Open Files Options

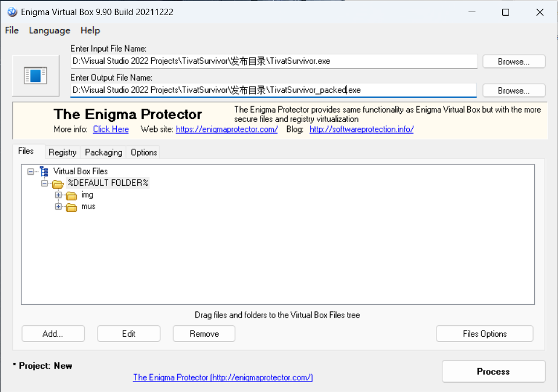tap(485, 334)
